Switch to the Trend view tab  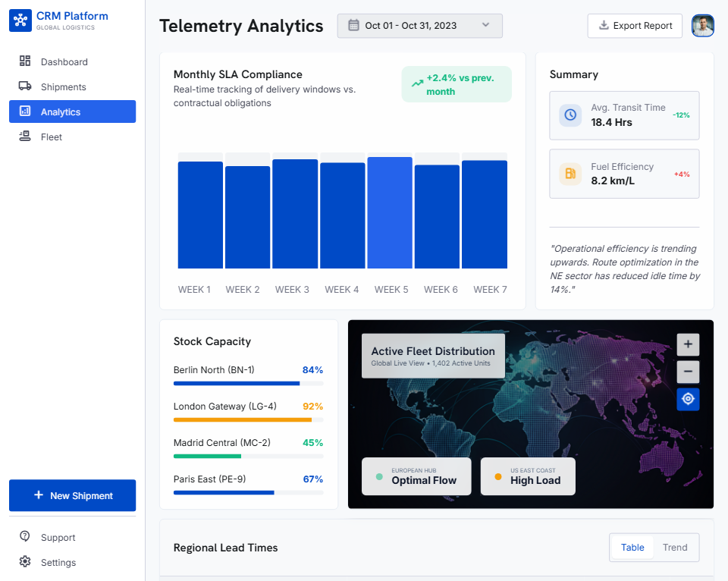point(675,548)
